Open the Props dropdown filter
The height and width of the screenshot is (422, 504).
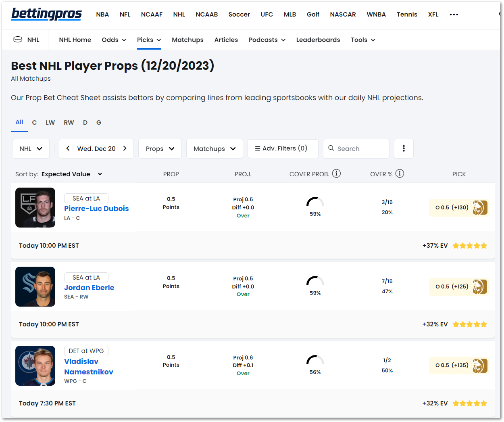[160, 148]
